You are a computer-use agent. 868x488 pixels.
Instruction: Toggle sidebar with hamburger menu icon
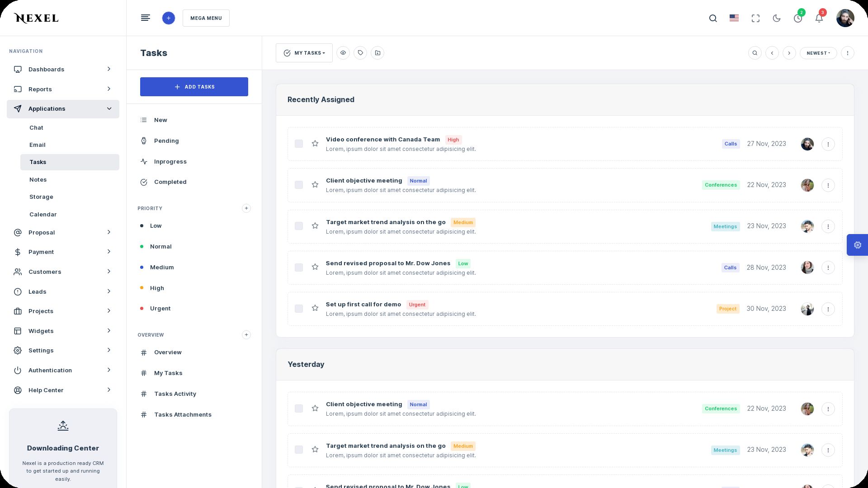[145, 18]
